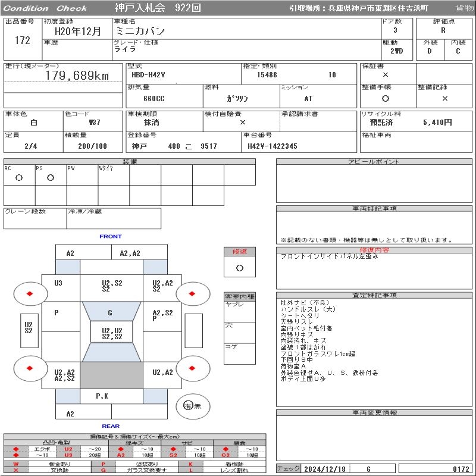Toggle the circle under the 修復 label
Viewport: 476px width, 476px height.
(x=239, y=268)
